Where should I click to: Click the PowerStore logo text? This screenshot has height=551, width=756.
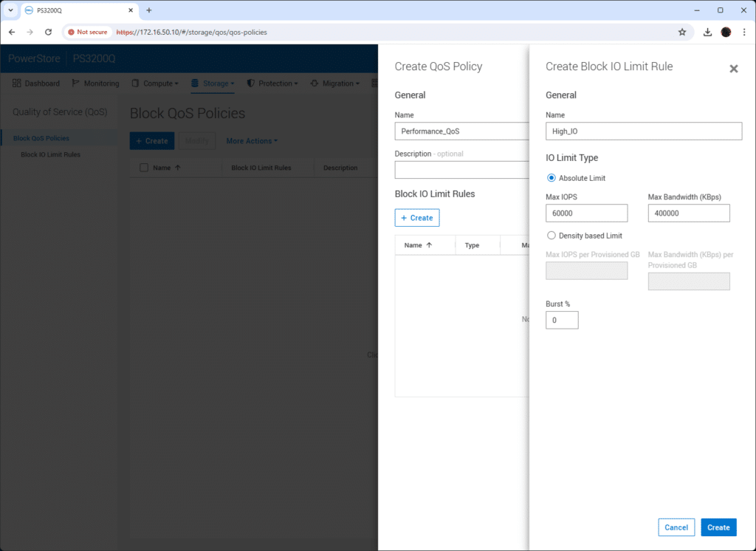(34, 58)
